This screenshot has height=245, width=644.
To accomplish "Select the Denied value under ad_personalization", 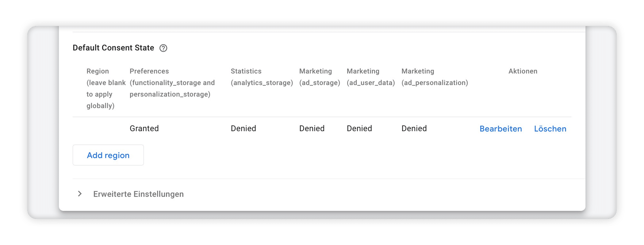I will tap(414, 128).
